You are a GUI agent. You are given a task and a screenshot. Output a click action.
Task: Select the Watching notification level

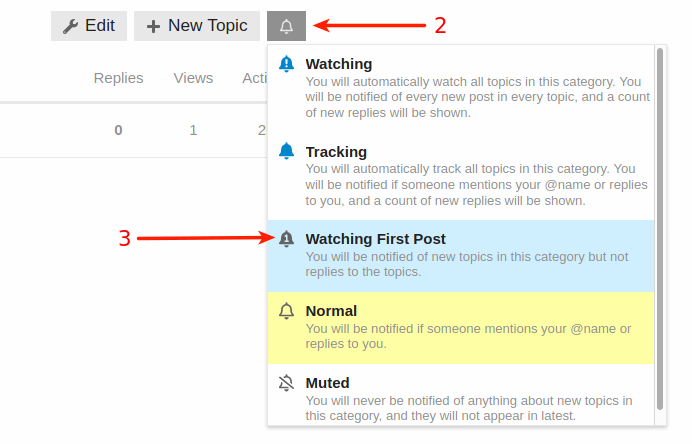coord(461,88)
